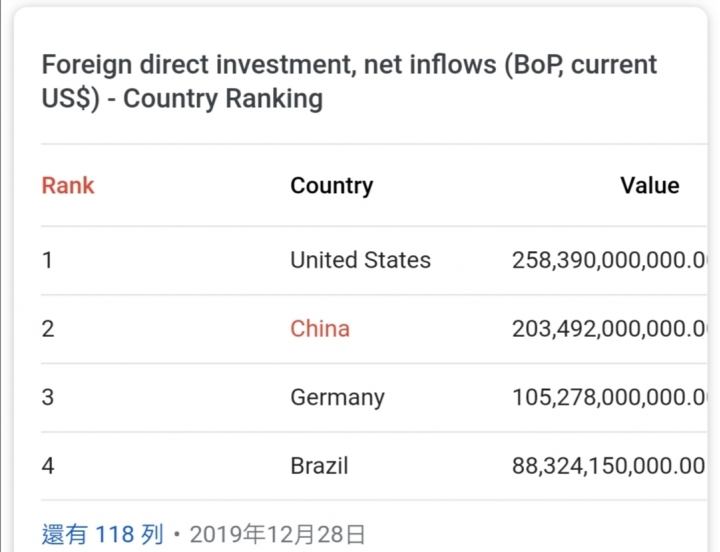
Task: Open the 還有 118 列 link
Action: 102,535
